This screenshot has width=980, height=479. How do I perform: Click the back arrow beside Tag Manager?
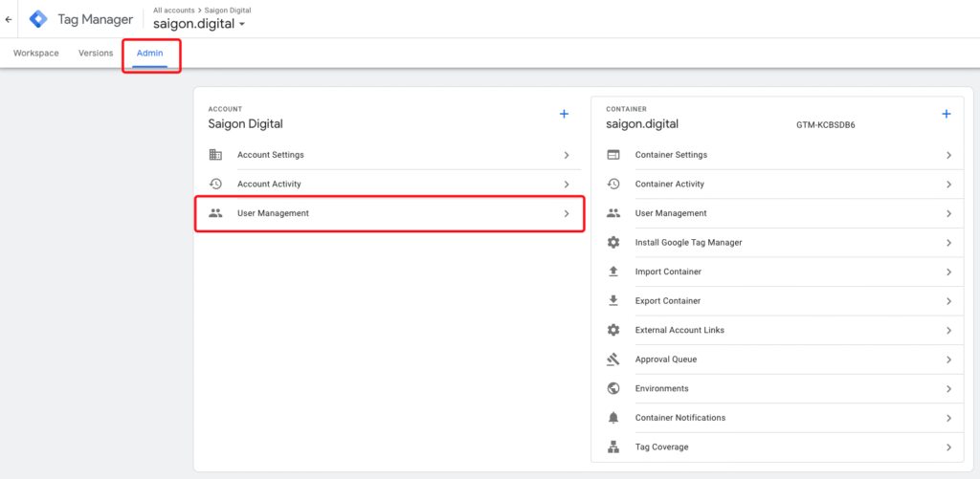(x=8, y=19)
